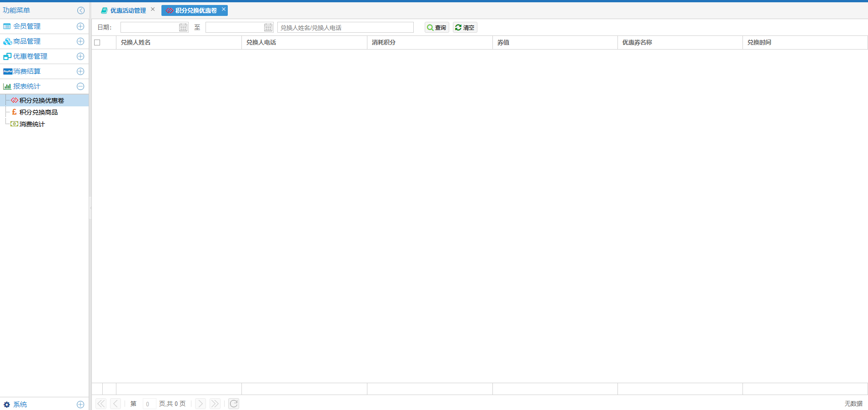Go to the next page
Image resolution: width=868 pixels, height=410 pixels.
point(201,404)
